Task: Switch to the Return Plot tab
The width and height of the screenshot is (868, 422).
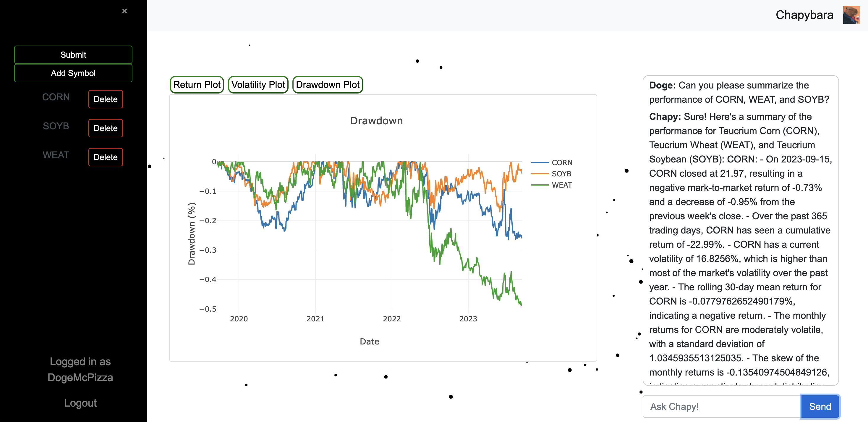Action: [197, 85]
